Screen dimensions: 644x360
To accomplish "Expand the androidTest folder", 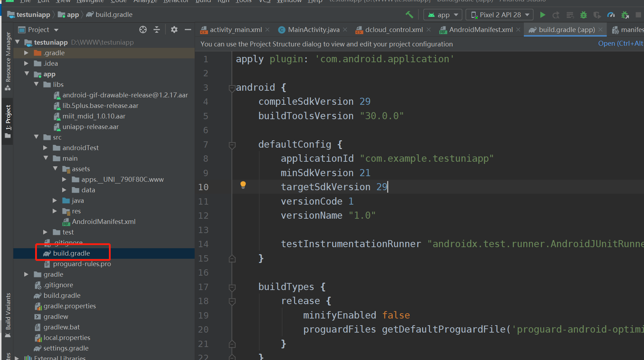I will click(45, 148).
